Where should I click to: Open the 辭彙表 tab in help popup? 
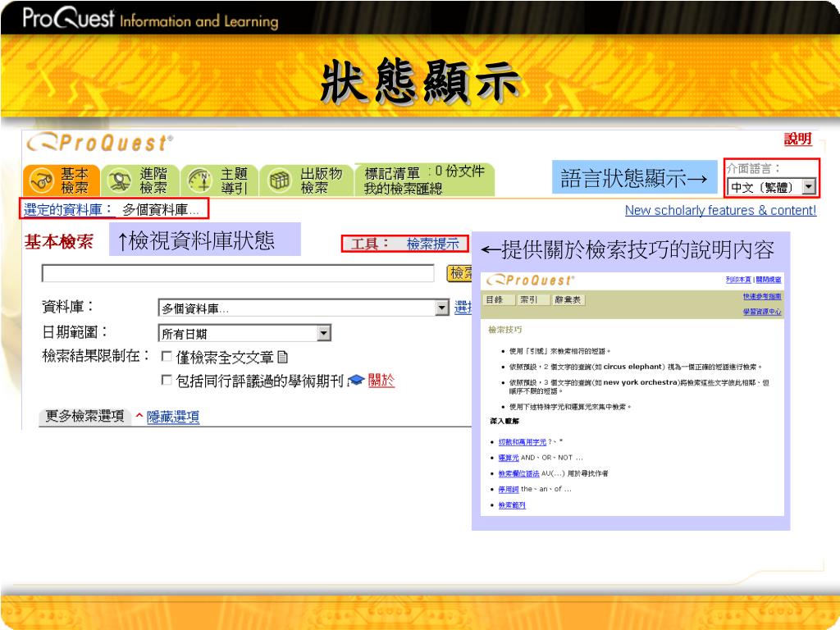[x=568, y=300]
